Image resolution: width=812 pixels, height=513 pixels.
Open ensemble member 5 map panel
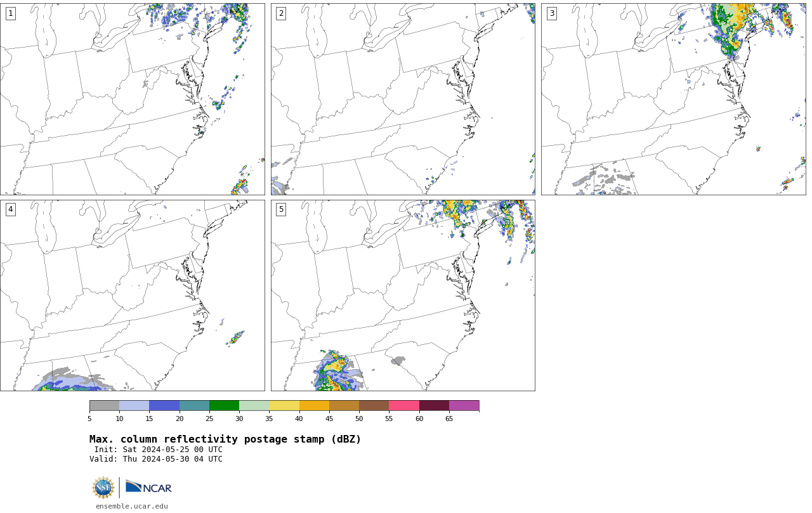pos(403,295)
